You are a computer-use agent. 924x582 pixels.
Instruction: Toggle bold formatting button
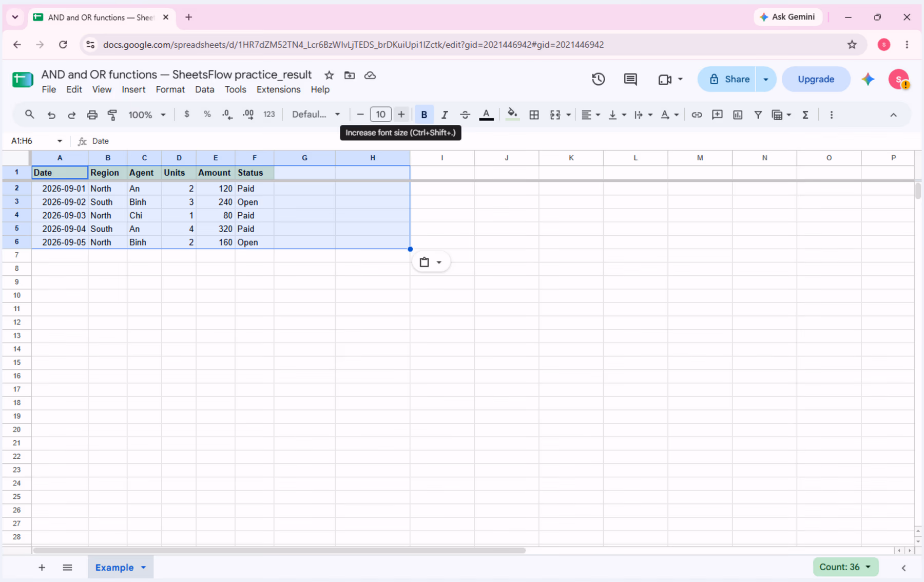click(424, 115)
